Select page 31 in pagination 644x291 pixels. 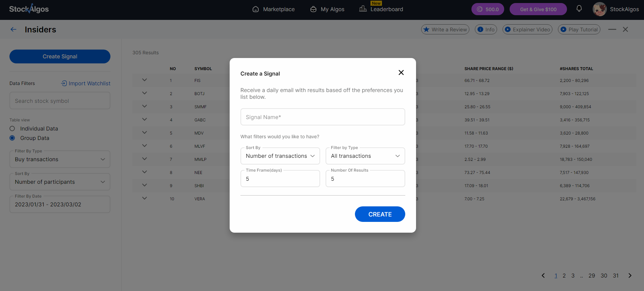click(616, 275)
